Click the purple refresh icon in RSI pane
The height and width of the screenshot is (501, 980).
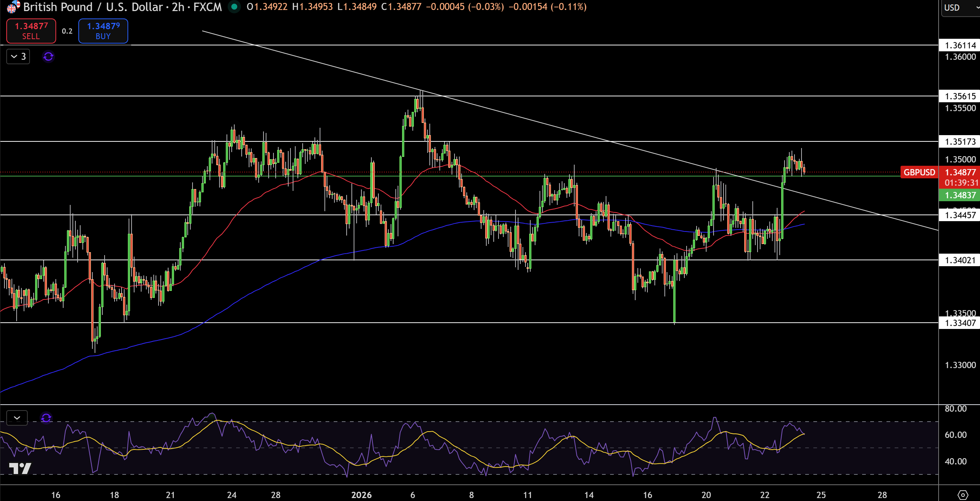(46, 418)
